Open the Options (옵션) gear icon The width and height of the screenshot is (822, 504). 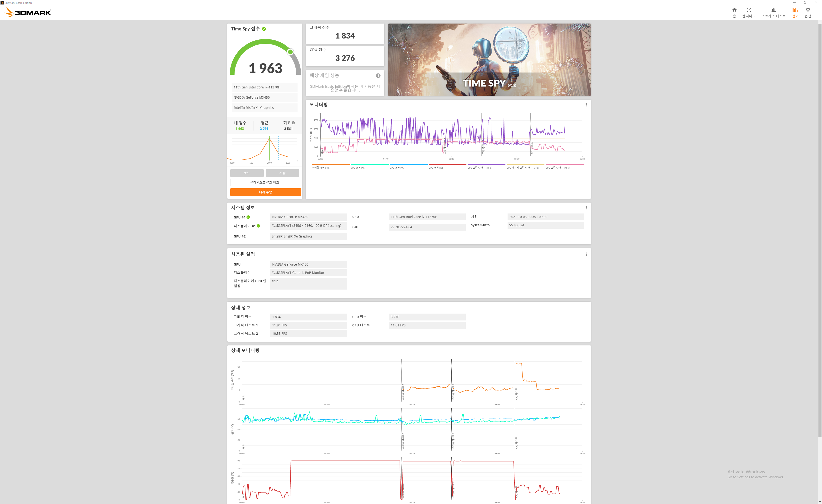click(808, 10)
